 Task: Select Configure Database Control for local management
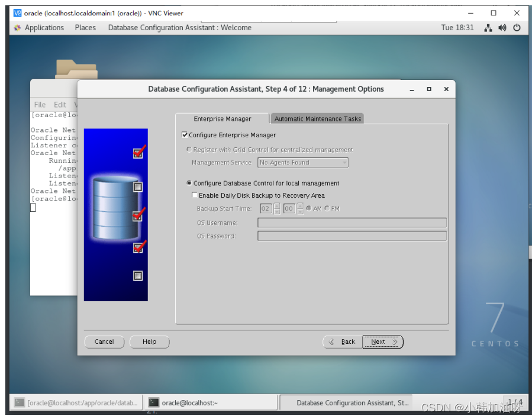pos(189,183)
